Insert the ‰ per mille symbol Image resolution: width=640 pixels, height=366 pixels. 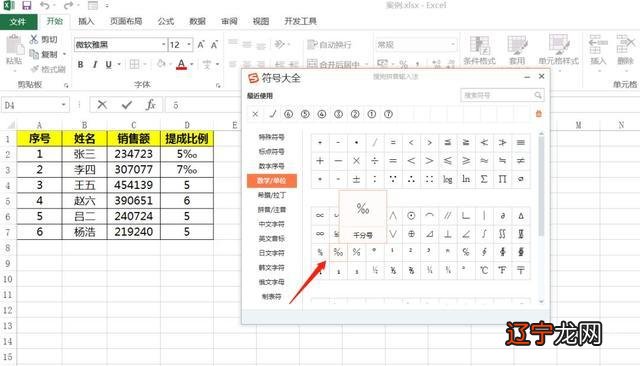(x=338, y=252)
